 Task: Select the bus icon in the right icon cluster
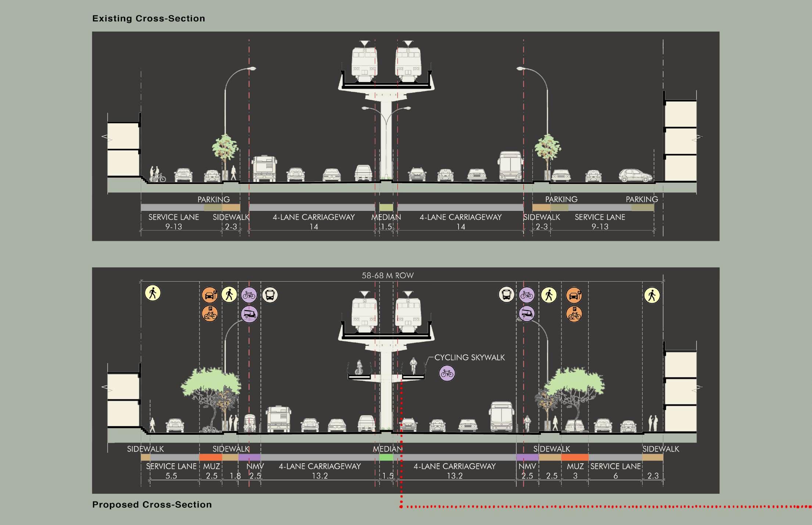click(x=506, y=294)
